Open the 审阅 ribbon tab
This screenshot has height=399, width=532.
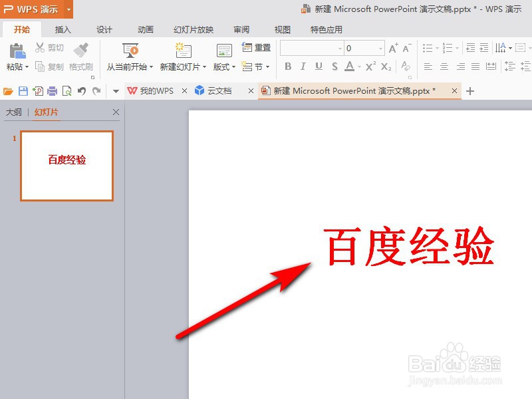point(241,30)
